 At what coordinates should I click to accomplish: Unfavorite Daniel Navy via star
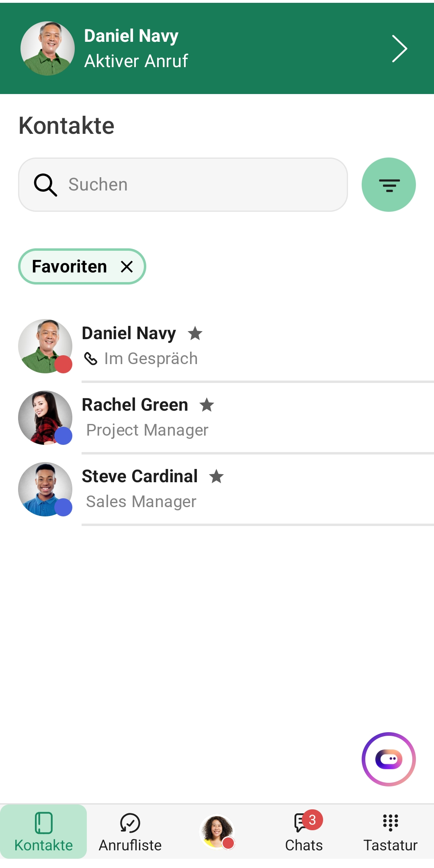(195, 333)
